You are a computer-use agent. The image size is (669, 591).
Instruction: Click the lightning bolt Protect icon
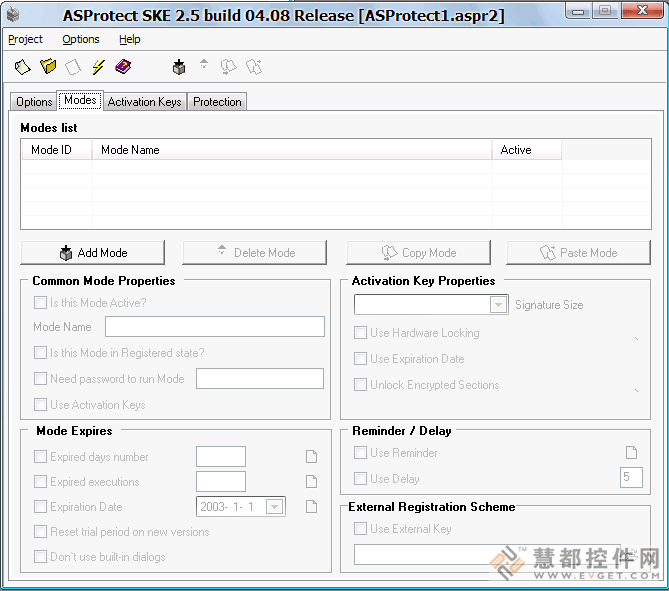click(98, 67)
